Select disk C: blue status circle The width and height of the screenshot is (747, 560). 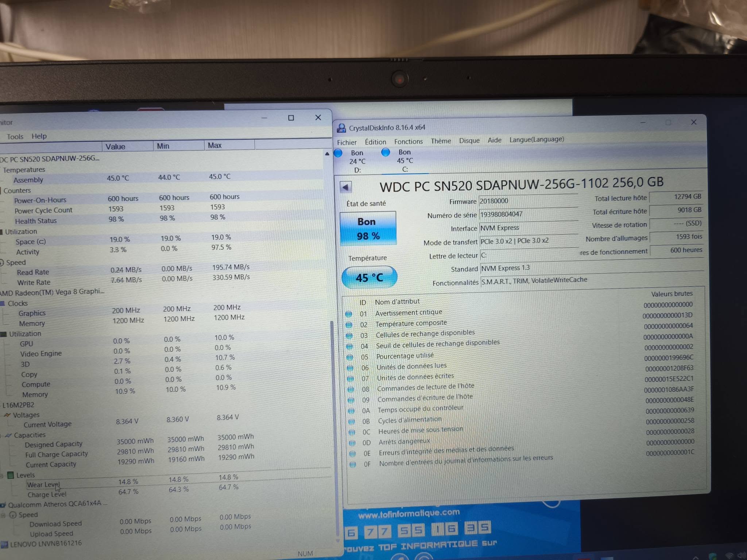386,152
